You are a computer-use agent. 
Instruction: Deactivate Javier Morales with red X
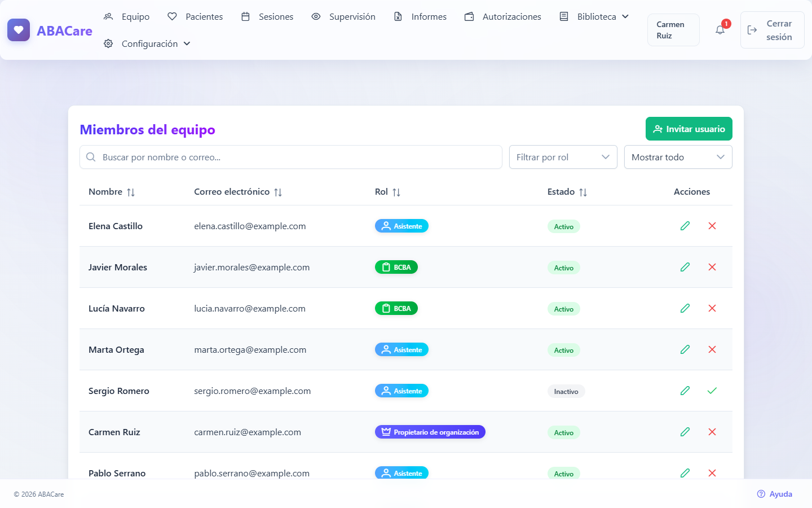[x=712, y=267]
